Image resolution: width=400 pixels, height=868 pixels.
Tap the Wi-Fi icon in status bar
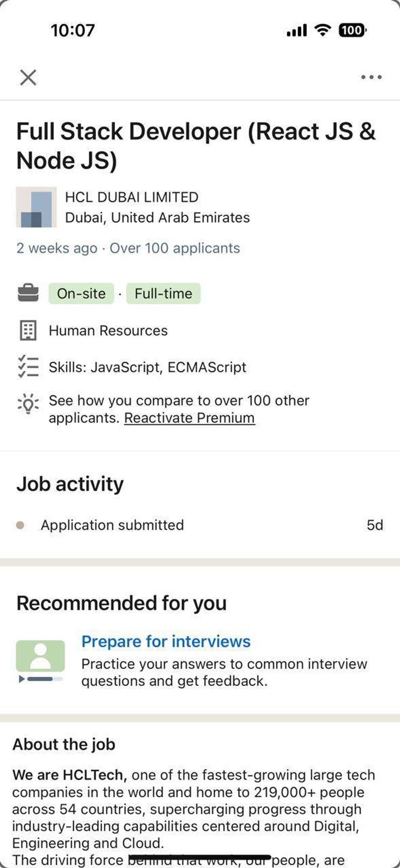(323, 30)
